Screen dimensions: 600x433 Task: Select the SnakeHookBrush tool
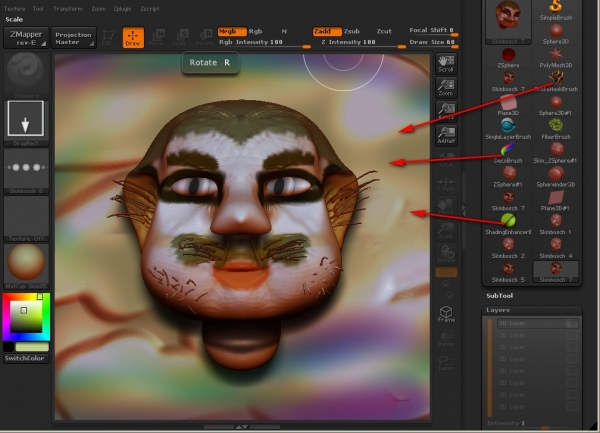point(556,82)
